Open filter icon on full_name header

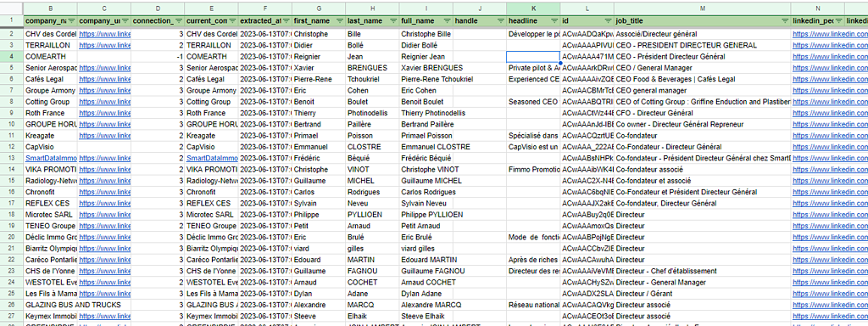pos(447,21)
